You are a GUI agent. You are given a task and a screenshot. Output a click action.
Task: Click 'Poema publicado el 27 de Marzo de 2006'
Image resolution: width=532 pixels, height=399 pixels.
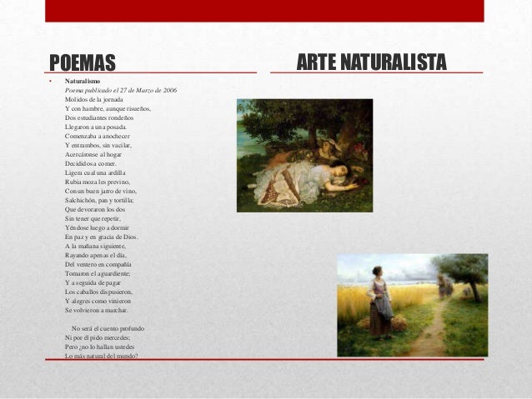point(121,90)
